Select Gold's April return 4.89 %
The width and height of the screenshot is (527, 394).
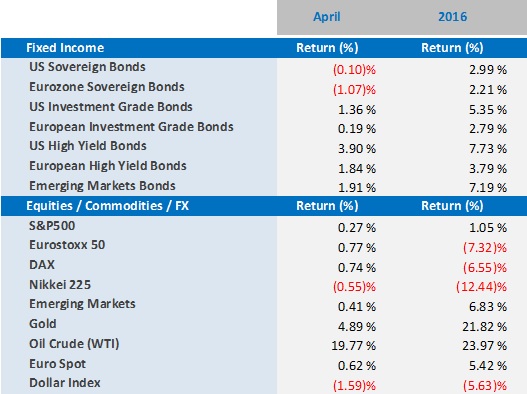coord(357,326)
